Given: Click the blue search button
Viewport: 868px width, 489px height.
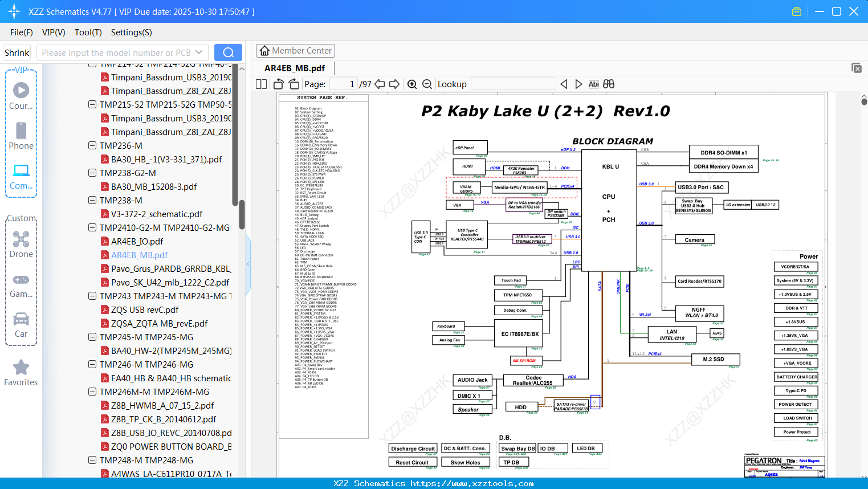Looking at the screenshot, I should pyautogui.click(x=228, y=52).
